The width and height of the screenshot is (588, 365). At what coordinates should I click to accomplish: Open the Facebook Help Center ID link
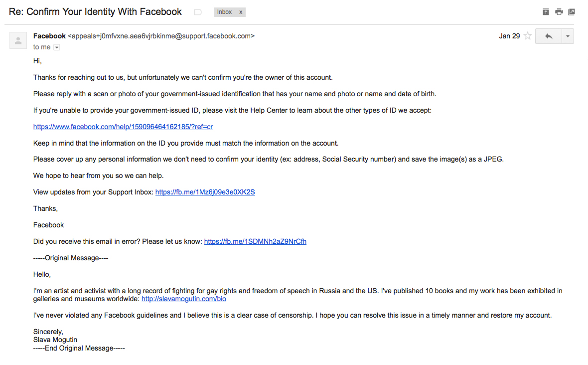pyautogui.click(x=123, y=127)
